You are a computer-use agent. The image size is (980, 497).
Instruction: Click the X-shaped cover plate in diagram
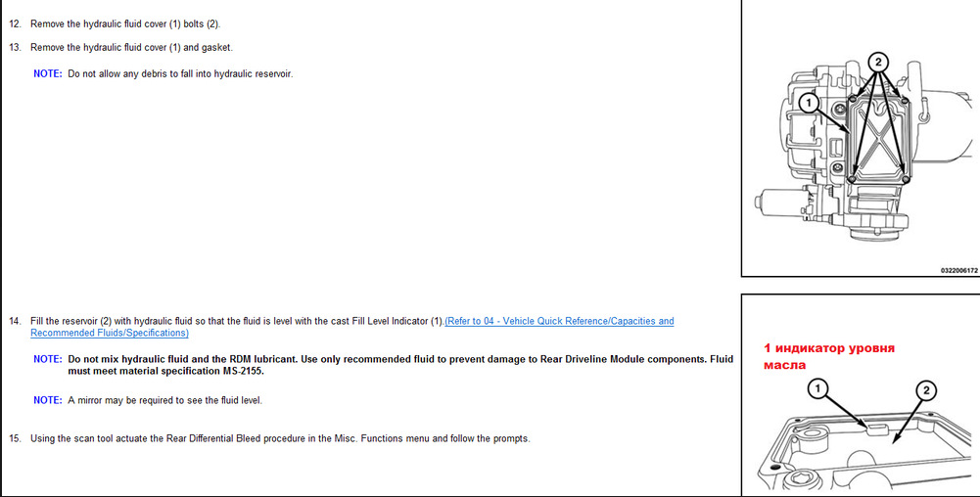[879, 139]
